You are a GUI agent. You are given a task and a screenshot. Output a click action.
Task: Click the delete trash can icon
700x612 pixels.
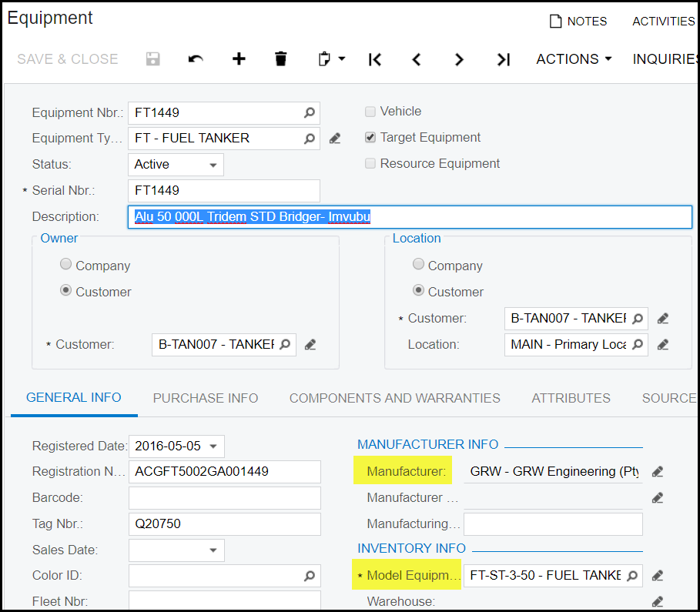[281, 59]
